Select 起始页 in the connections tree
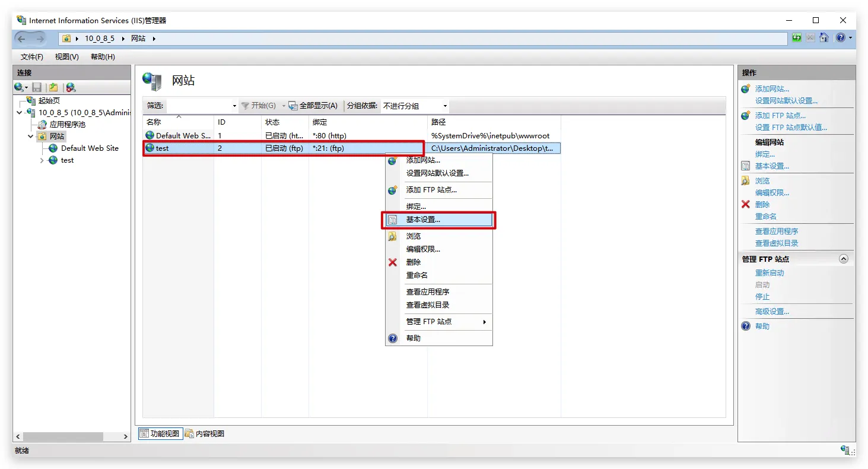 point(49,101)
